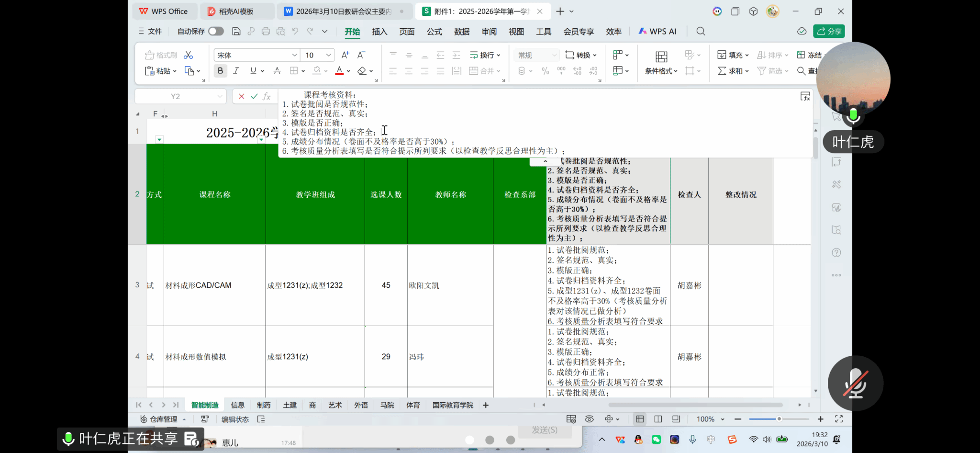Click the Cut scissors icon
Screen dimensions: 980x453
click(189, 55)
